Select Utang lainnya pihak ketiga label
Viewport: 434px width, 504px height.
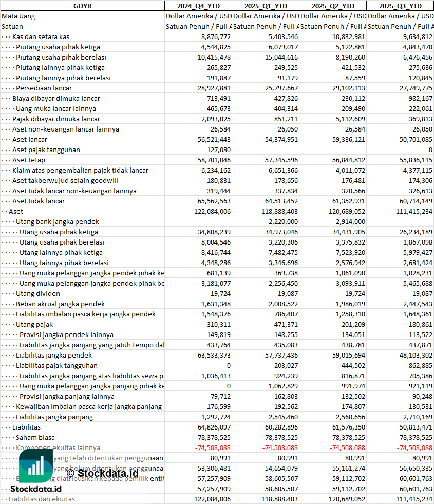coord(61,253)
